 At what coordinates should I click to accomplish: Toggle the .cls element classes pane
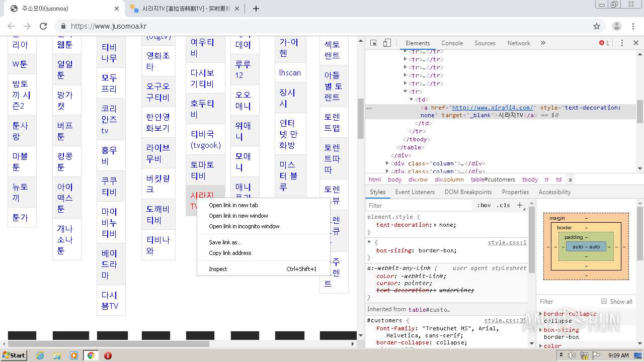tap(503, 205)
